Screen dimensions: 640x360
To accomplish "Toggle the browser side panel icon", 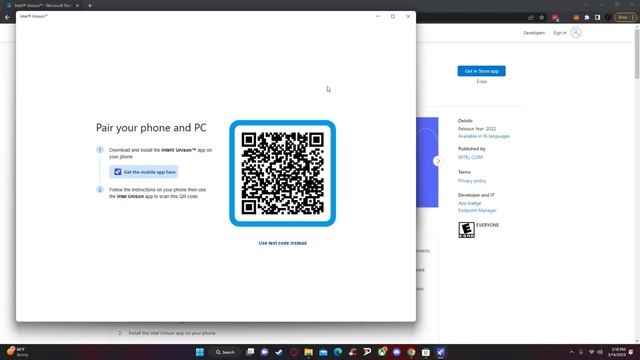I will [597, 18].
